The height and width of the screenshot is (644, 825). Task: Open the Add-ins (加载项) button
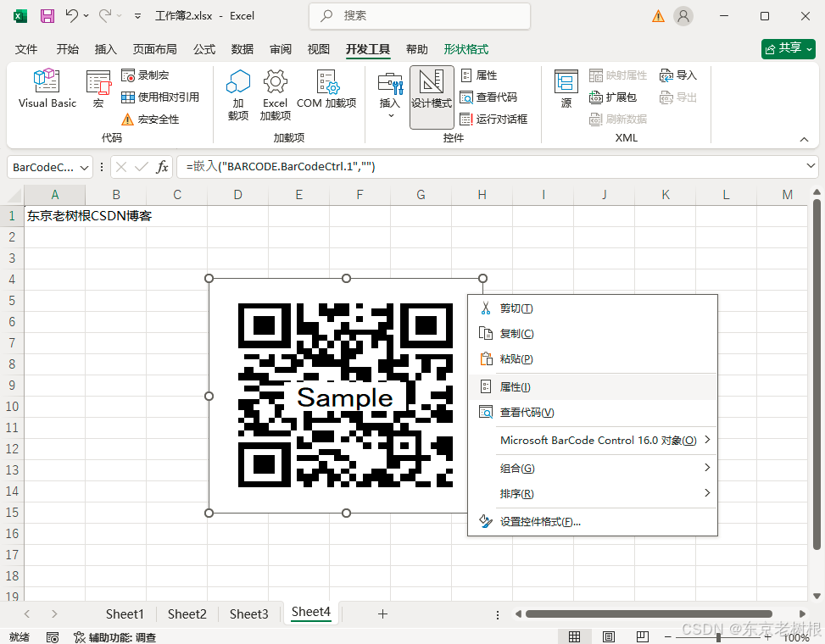point(237,95)
